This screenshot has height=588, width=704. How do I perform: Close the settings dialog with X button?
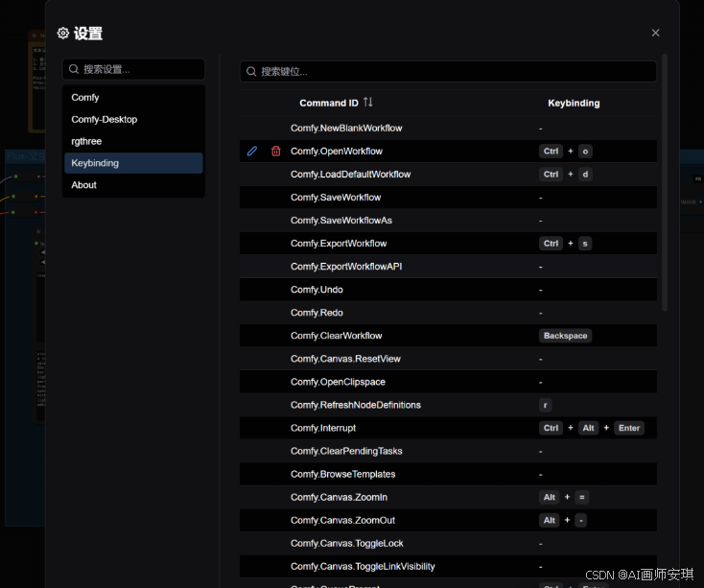click(655, 33)
